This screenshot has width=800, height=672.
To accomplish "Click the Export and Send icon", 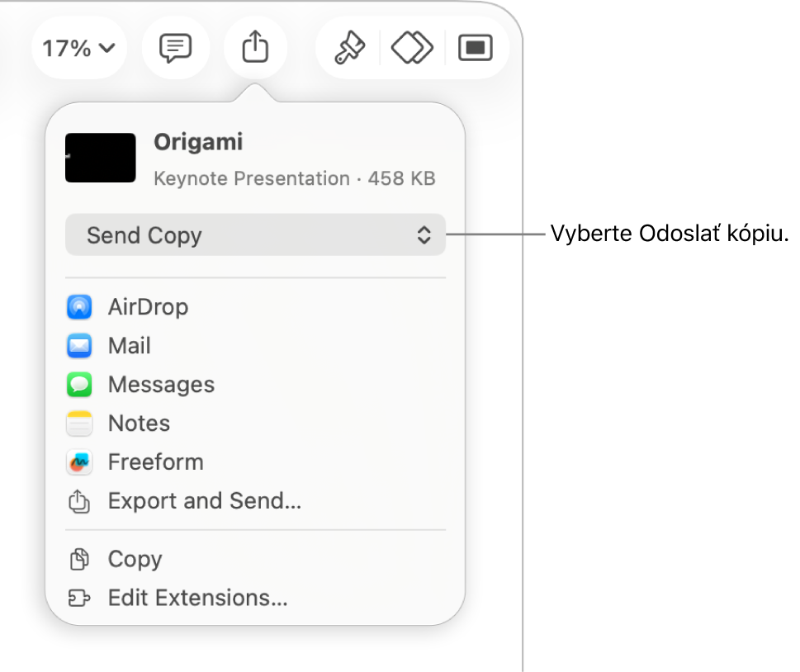I will [x=79, y=501].
